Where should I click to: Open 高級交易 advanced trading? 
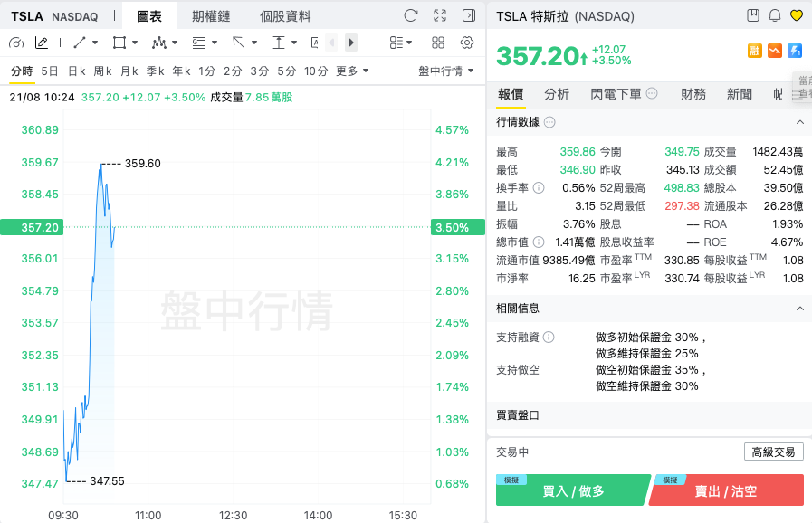point(774,452)
